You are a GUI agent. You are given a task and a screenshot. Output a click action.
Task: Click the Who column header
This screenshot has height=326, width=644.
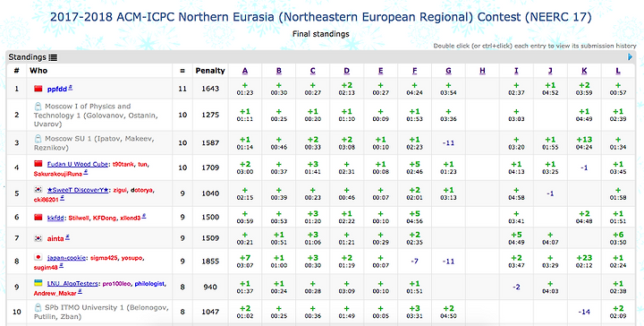tap(38, 71)
